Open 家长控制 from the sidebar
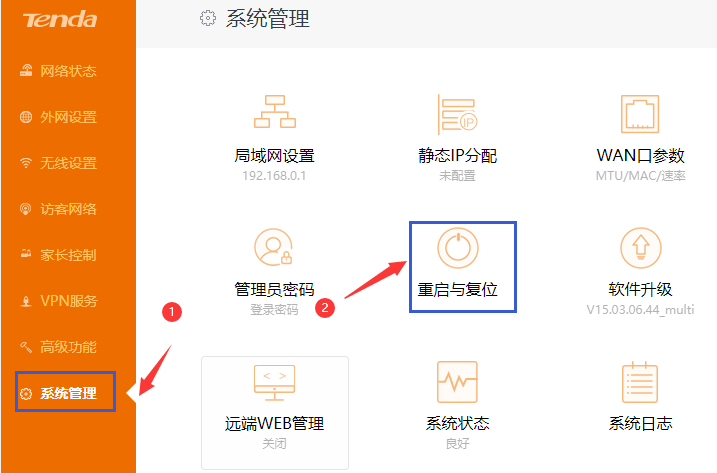Image resolution: width=717 pixels, height=473 pixels. point(68,255)
